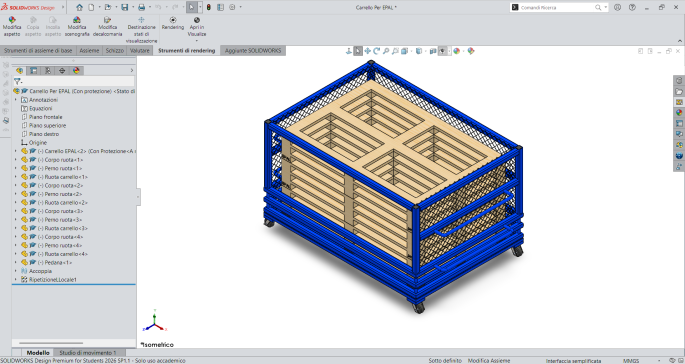The image size is (685, 364).
Task: Open Destinazione stati di visualizzazione
Action: tap(142, 30)
